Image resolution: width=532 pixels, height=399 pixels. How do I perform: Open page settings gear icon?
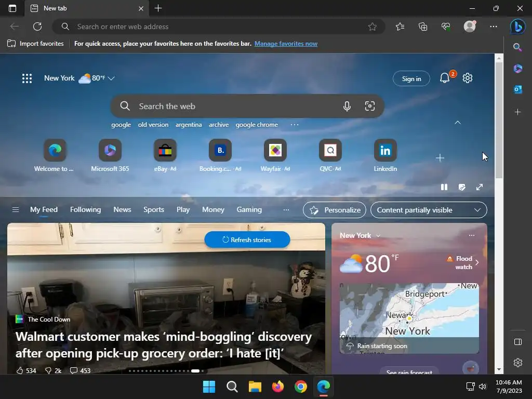(468, 78)
